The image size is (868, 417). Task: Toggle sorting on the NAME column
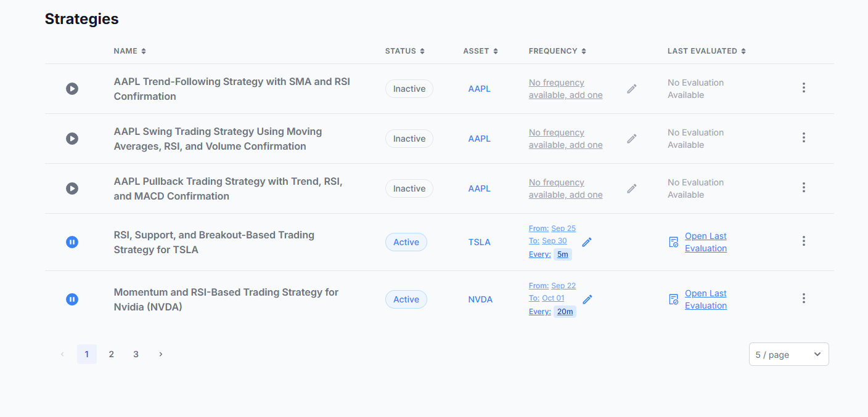pos(129,51)
